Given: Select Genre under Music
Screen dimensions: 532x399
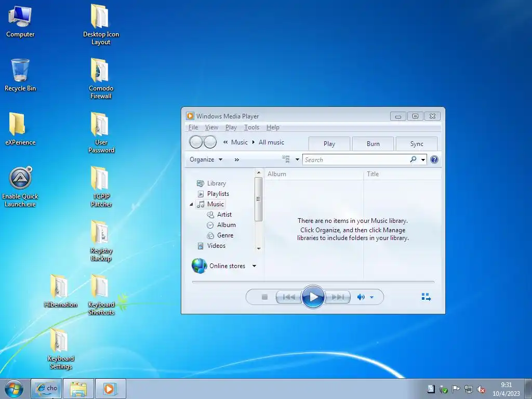Looking at the screenshot, I should tap(220, 235).
